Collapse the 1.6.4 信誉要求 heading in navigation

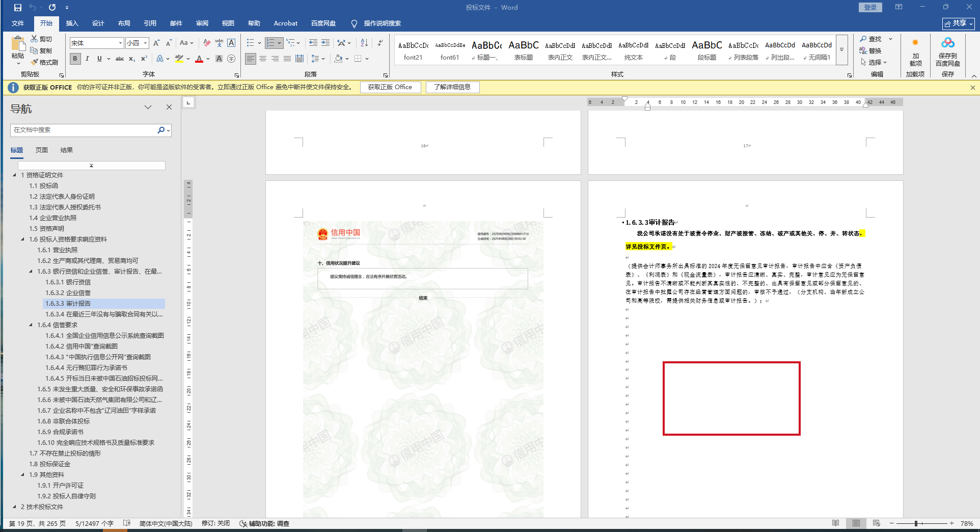point(31,325)
